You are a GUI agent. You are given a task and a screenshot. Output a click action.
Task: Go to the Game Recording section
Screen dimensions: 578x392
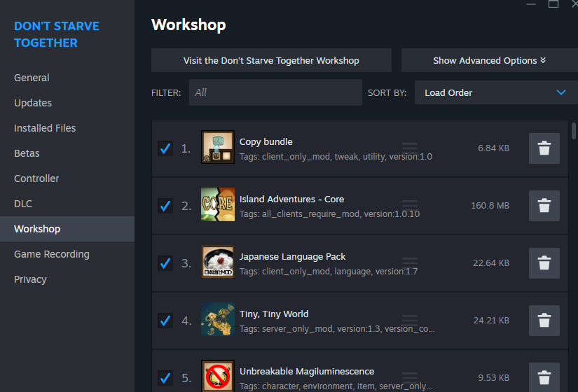[52, 254]
